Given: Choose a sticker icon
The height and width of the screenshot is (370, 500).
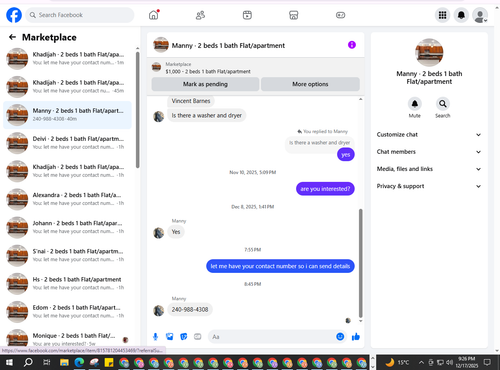Looking at the screenshot, I should pos(184,337).
